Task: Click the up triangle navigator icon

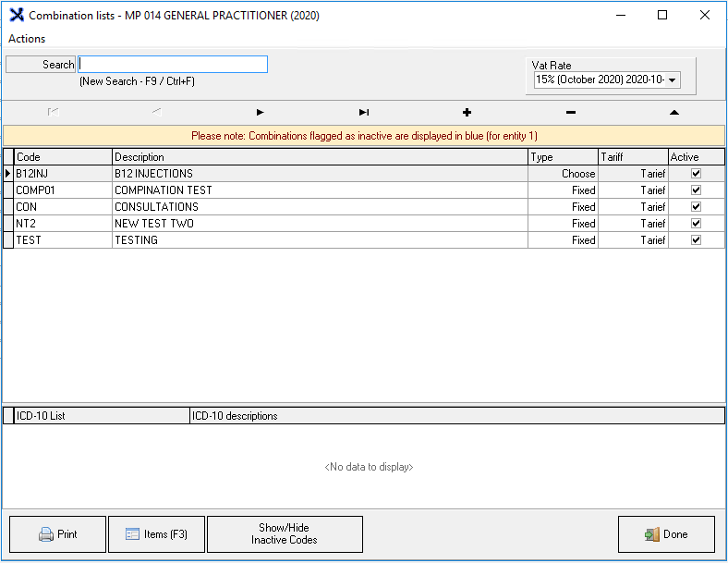Action: coord(674,113)
